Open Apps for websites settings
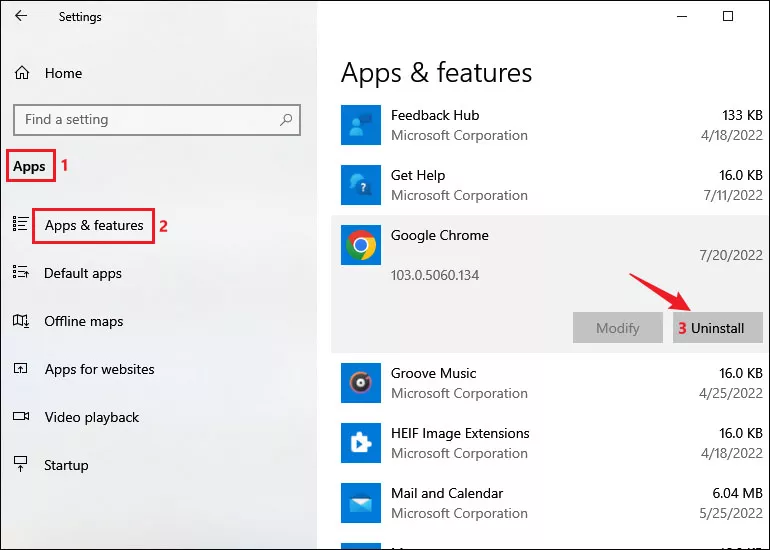770x550 pixels. click(100, 369)
